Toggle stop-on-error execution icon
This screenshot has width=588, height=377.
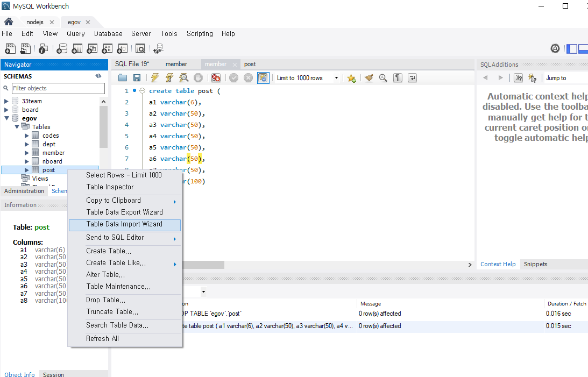pos(216,78)
